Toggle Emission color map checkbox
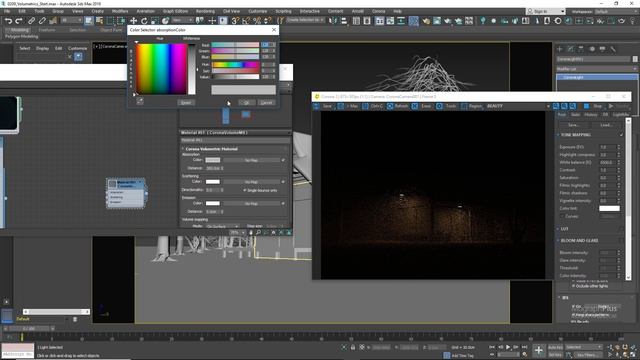The height and width of the screenshot is (360, 640). coord(283,203)
